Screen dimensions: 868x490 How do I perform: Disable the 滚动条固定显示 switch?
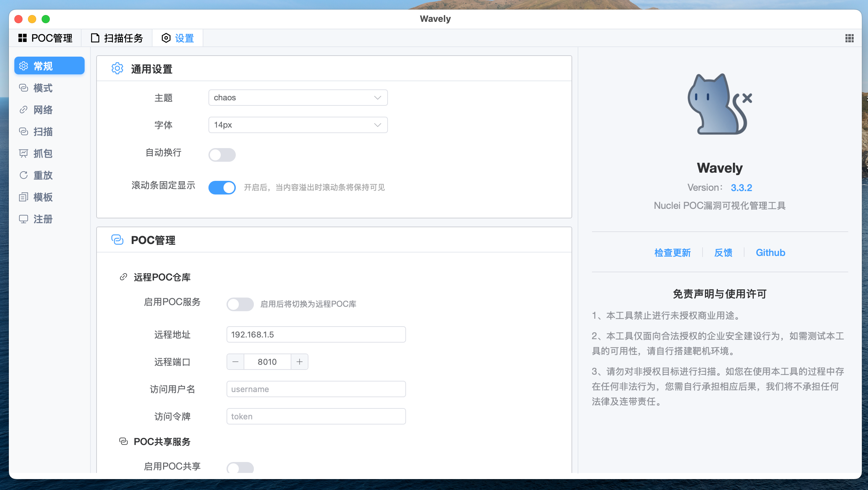coord(222,187)
